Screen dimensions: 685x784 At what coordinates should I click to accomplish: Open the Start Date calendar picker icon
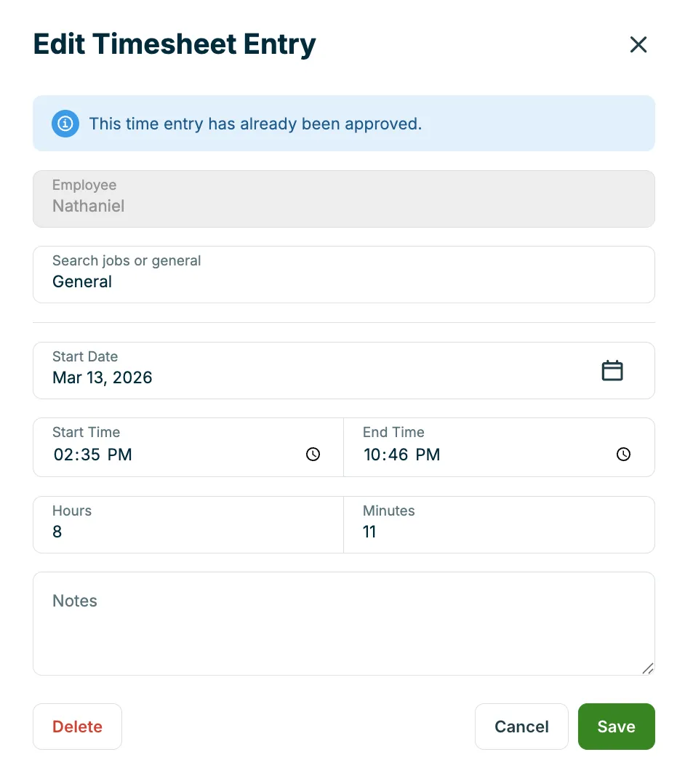pyautogui.click(x=612, y=370)
